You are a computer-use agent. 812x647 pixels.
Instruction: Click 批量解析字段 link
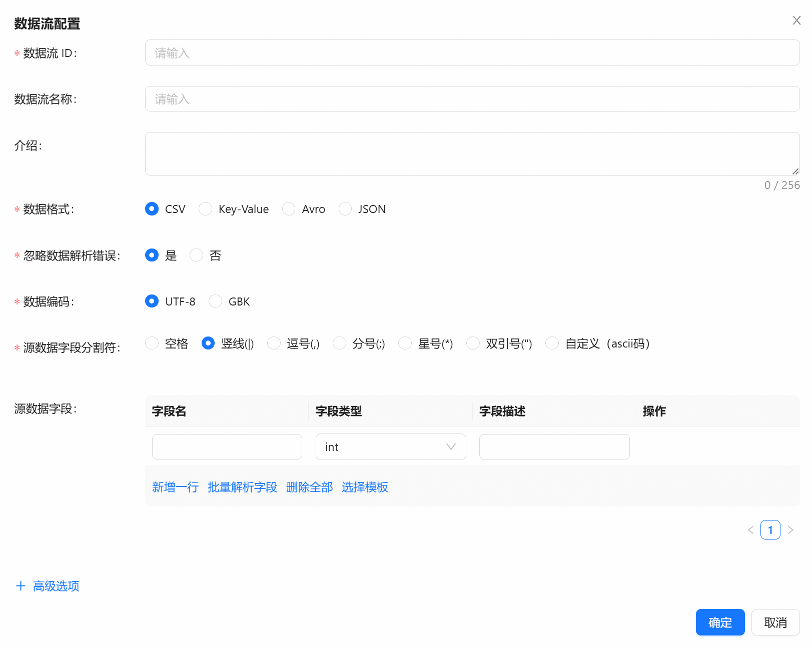pos(242,487)
